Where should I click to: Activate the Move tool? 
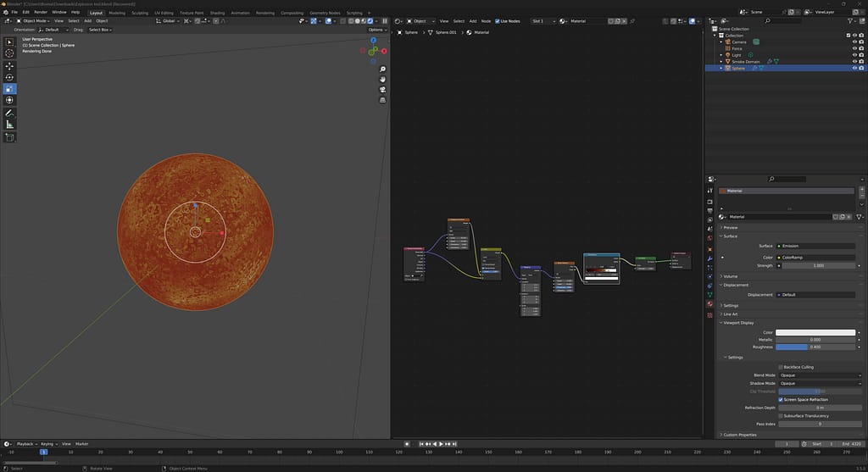[x=10, y=66]
